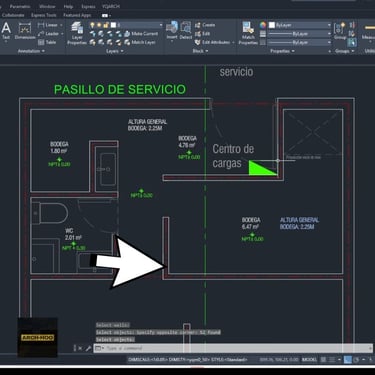Open the layer name dropdown list
Screen dimensions: 375x375
tap(161, 25)
